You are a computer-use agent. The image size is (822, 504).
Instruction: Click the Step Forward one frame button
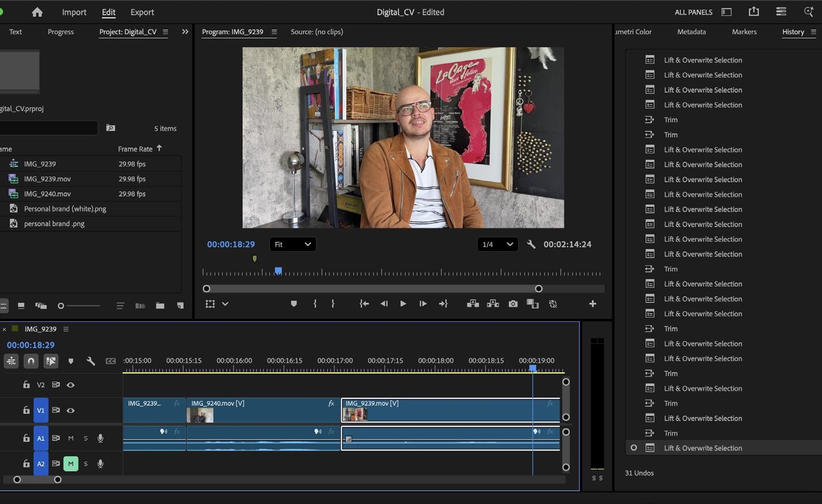coord(423,304)
